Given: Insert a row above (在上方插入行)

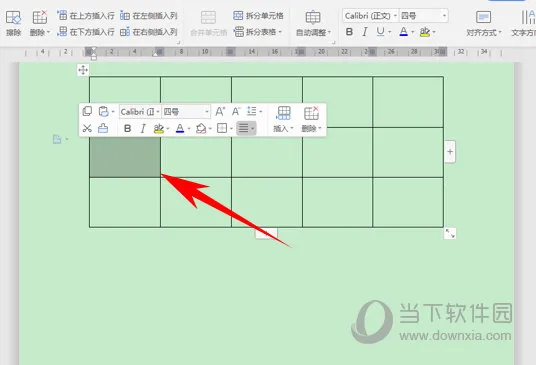Looking at the screenshot, I should coord(86,15).
